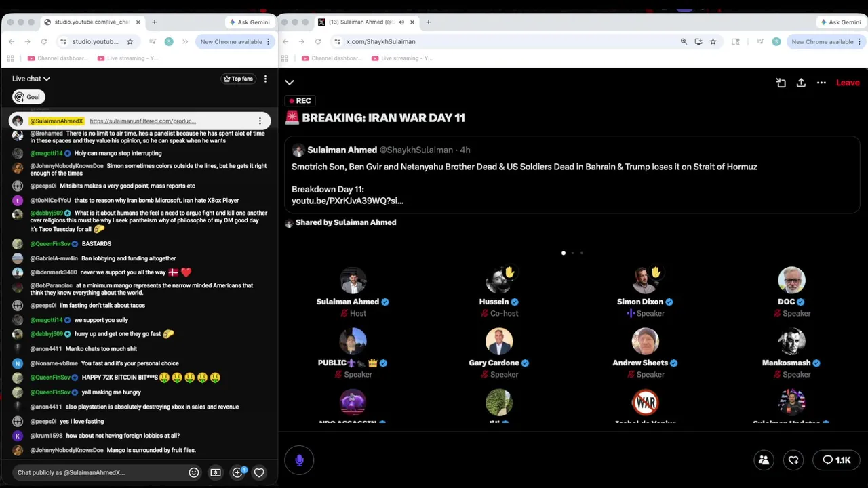
Task: Open Channel dashboard bookmark in YouTube window
Action: pyautogui.click(x=58, y=58)
